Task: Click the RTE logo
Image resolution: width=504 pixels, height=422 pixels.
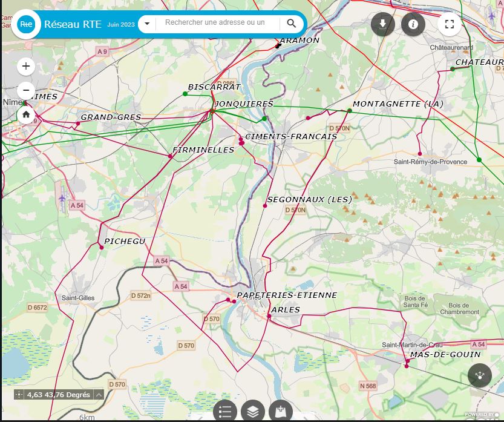Action: (x=26, y=24)
